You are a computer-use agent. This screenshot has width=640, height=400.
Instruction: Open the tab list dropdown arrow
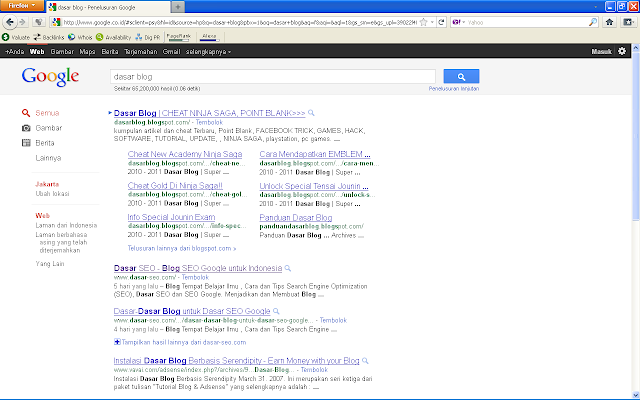(596, 7)
